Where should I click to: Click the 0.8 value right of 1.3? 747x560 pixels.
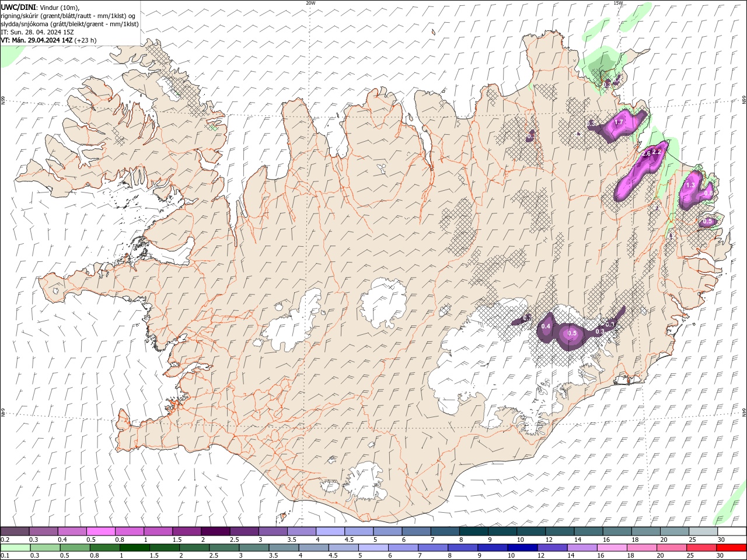coord(708,192)
